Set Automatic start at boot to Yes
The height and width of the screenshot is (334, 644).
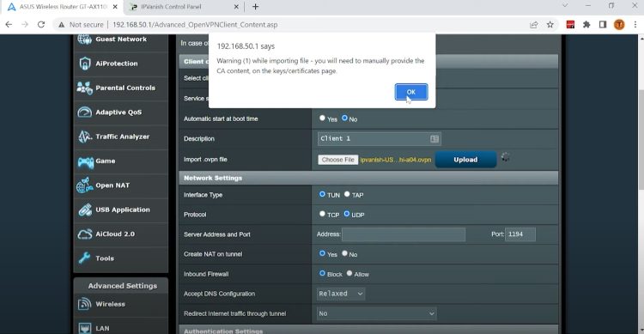(x=322, y=118)
